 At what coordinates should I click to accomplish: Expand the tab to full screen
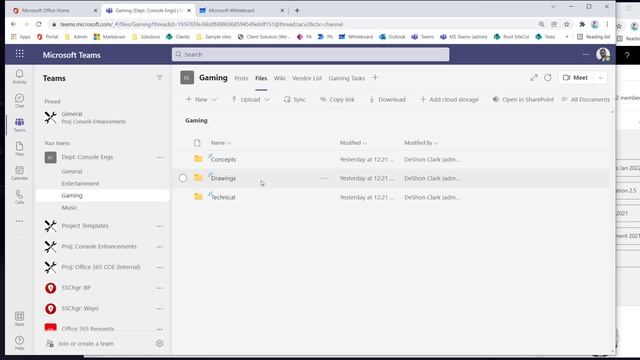(533, 78)
